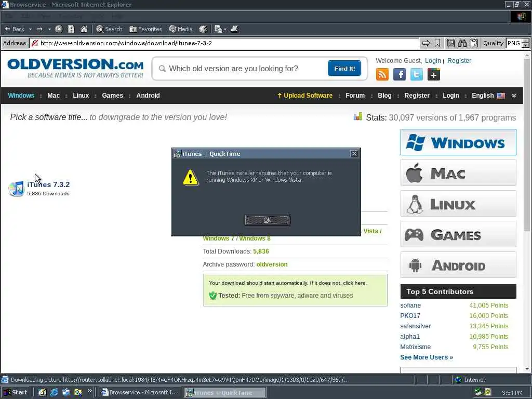Open contributor PKO17's profile

pos(410,316)
